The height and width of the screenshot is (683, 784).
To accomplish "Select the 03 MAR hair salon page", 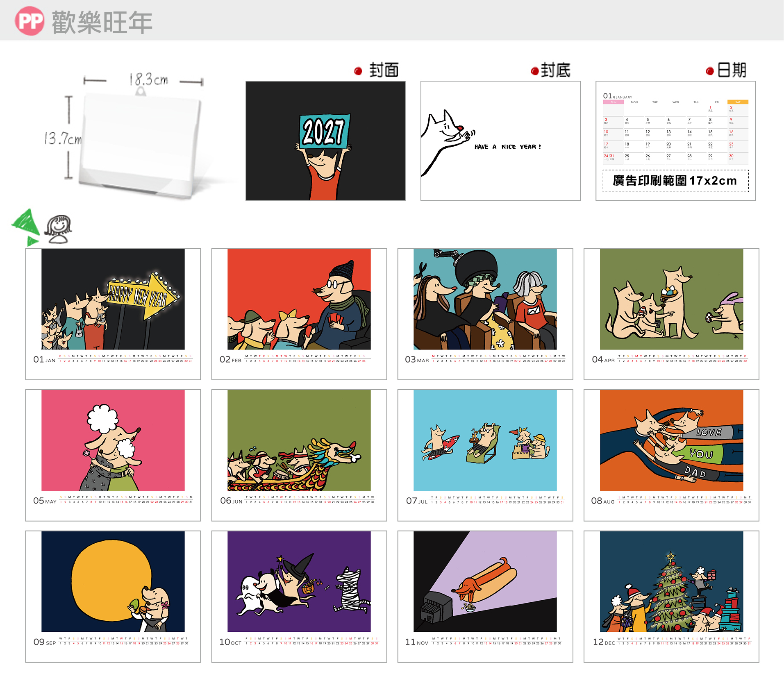I will [x=485, y=314].
